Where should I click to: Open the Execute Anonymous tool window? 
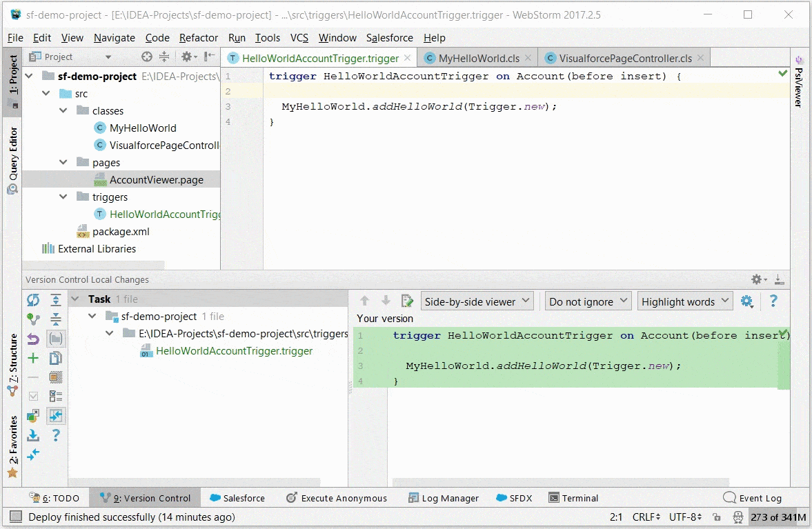[337, 498]
